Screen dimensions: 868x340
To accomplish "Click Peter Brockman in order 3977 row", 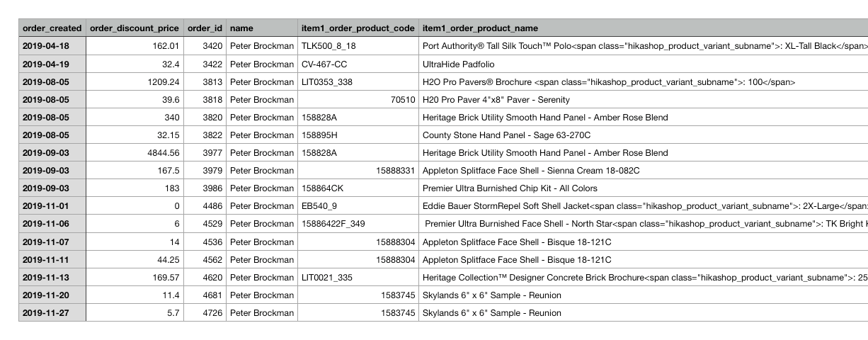I will pos(262,153).
